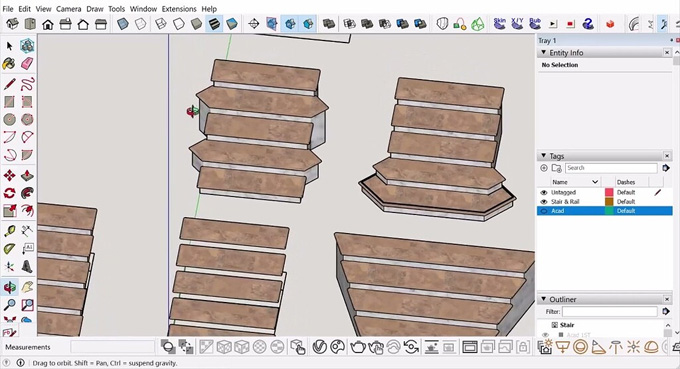Select the Protractor tool
Screen dimensions: 680x369
coord(10,248)
